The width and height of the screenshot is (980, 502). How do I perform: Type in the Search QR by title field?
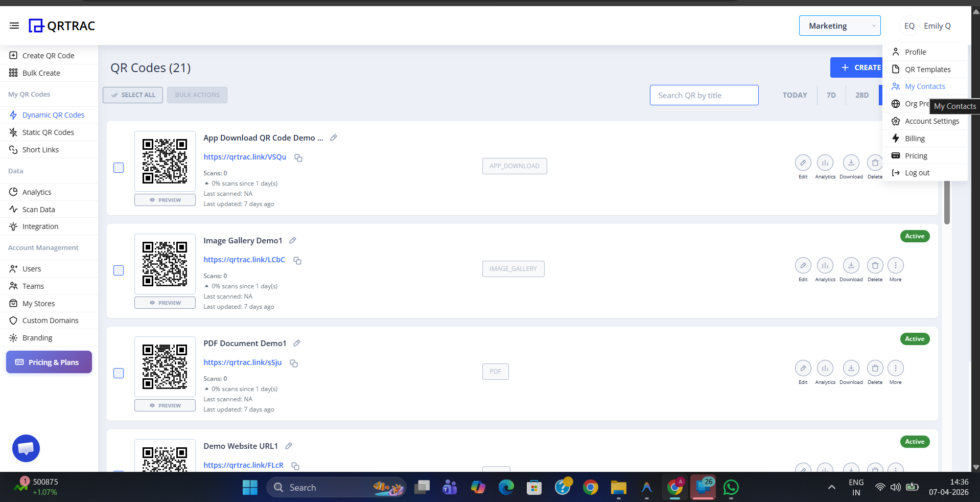coord(704,95)
